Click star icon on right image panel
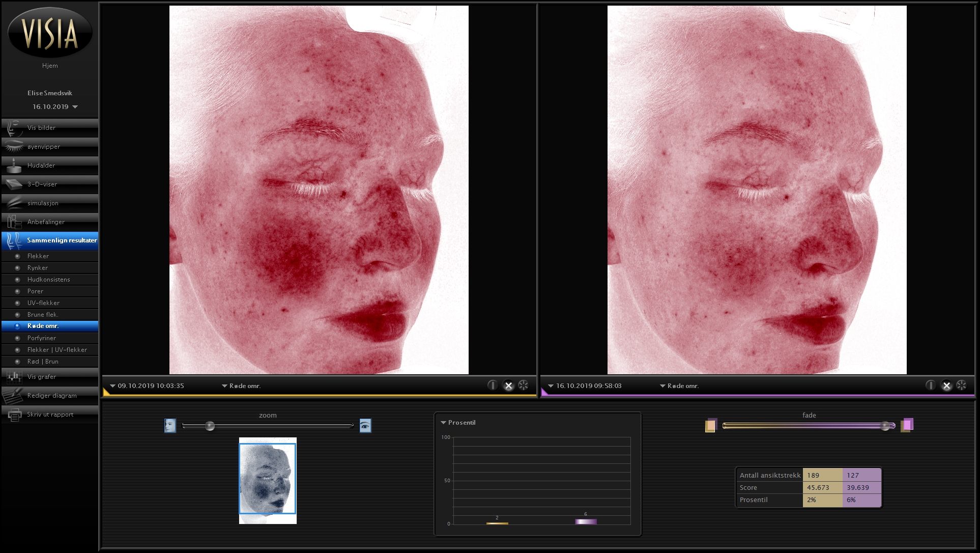 click(x=961, y=385)
